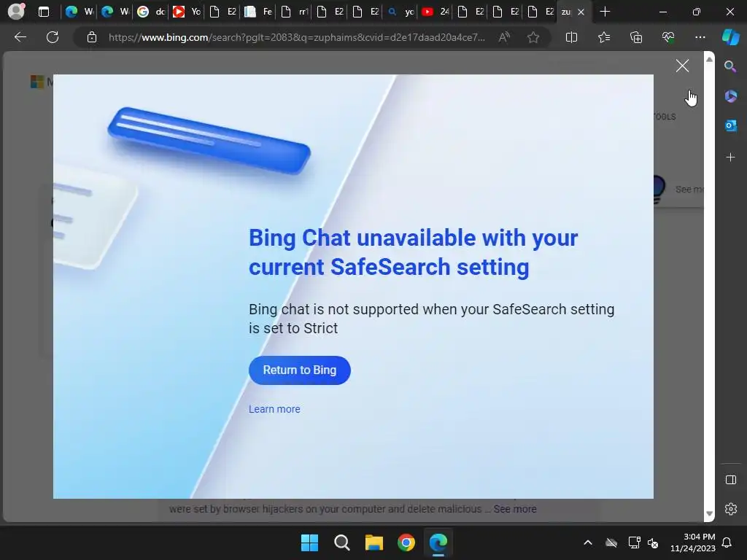Open the notifications bell
Screen dimensions: 747x560
pos(727,542)
